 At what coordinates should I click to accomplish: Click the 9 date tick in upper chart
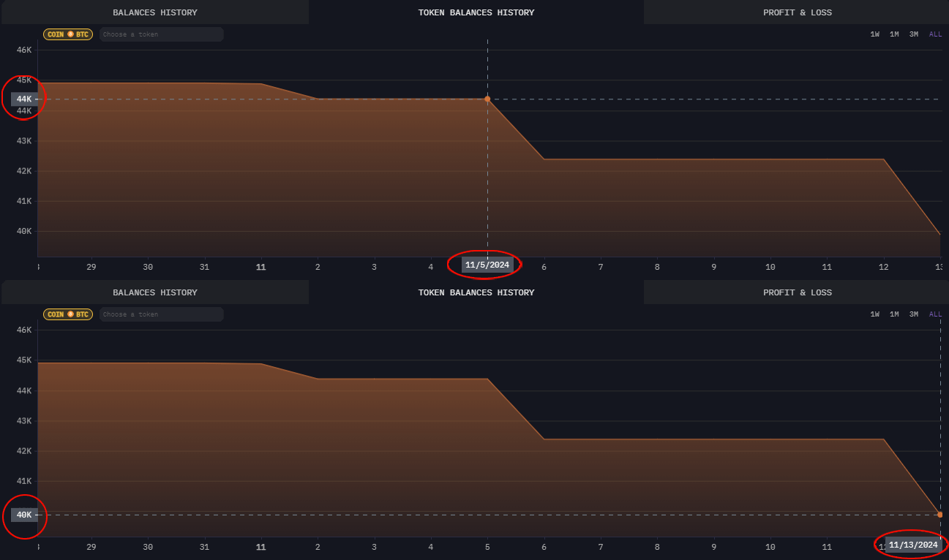click(x=713, y=267)
